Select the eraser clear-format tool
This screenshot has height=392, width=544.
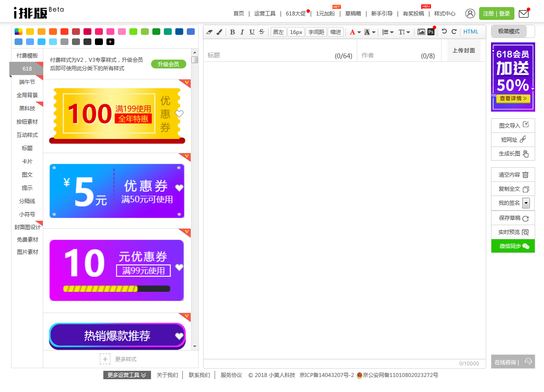point(210,32)
